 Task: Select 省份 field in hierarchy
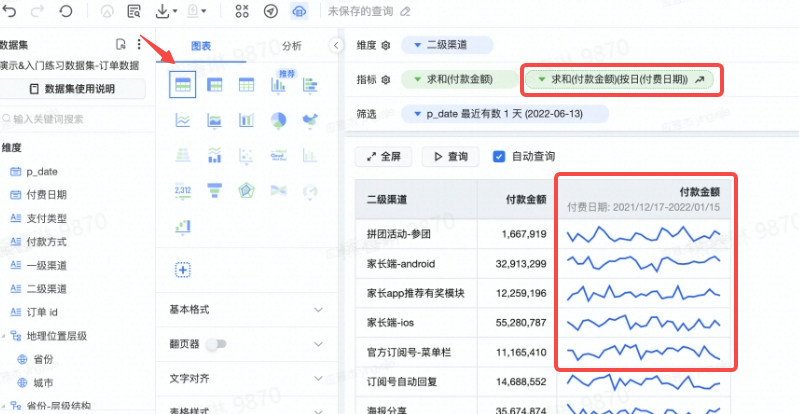(x=43, y=359)
